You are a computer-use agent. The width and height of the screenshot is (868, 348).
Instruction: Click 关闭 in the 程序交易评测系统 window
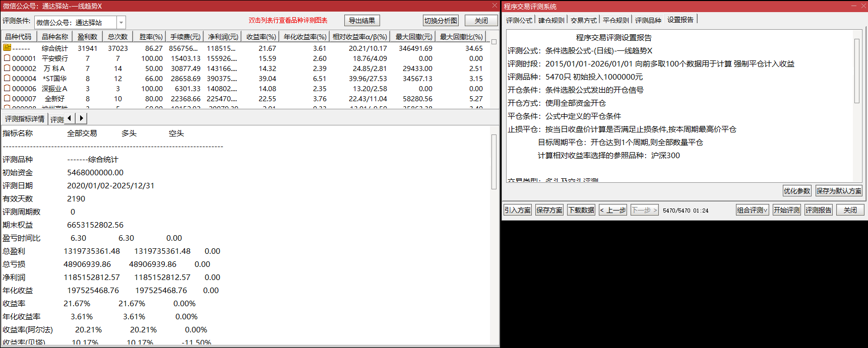point(850,210)
